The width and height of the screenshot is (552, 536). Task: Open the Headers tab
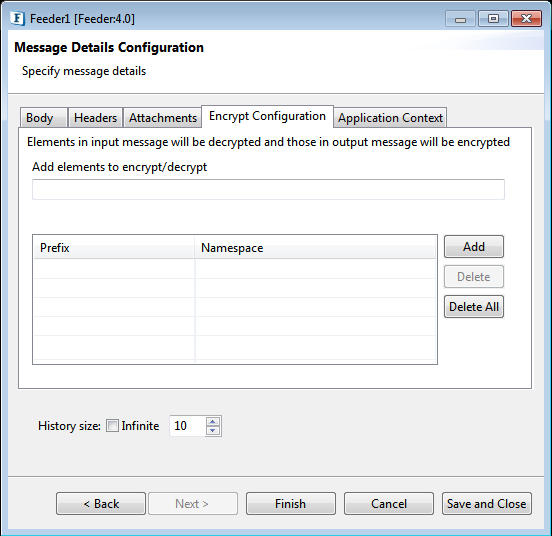click(95, 118)
